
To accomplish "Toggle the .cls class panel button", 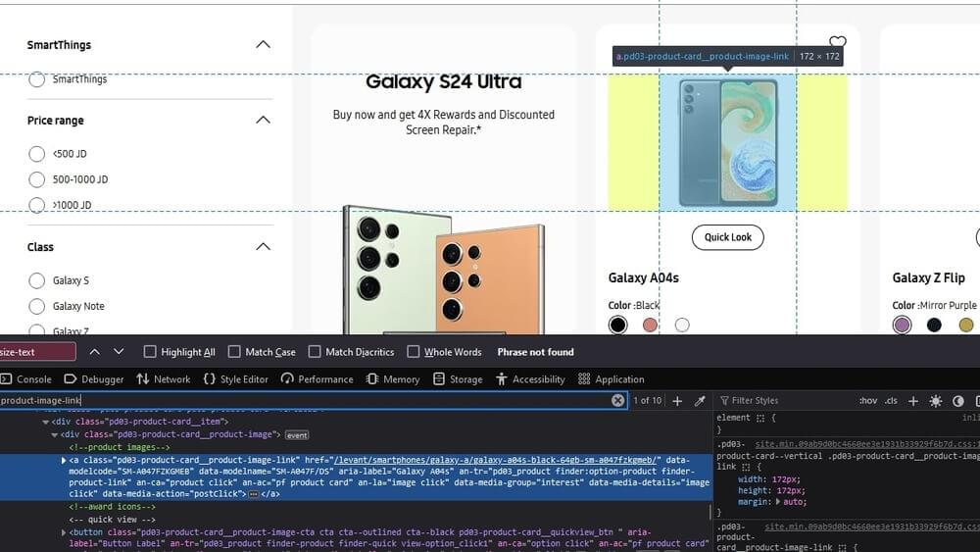I will tap(891, 401).
